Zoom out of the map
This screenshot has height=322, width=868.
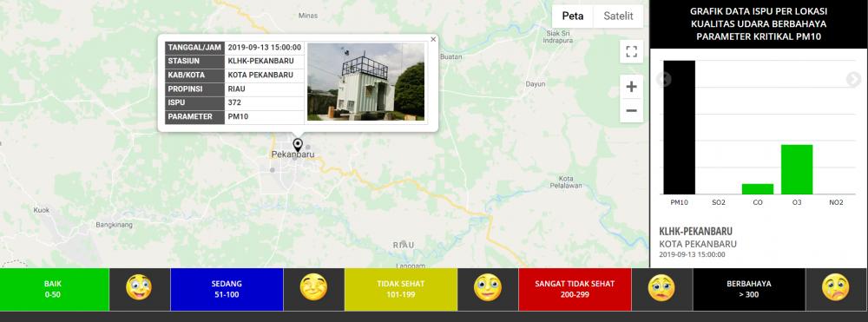tap(632, 110)
